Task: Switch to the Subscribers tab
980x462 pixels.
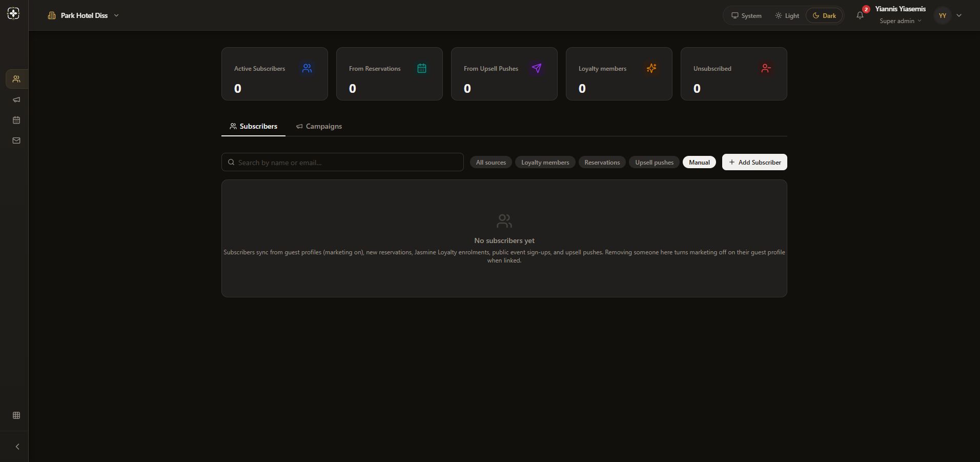Action: click(253, 126)
